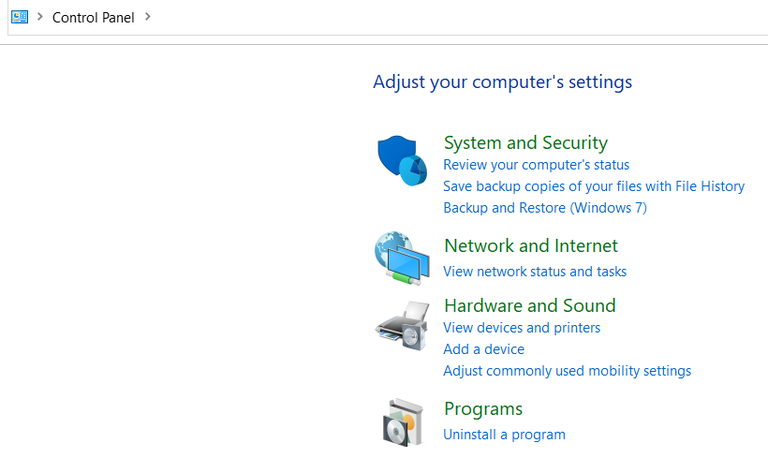Click the Hardware and Sound printer icon
Viewport: 768px width, 458px height.
tap(401, 325)
